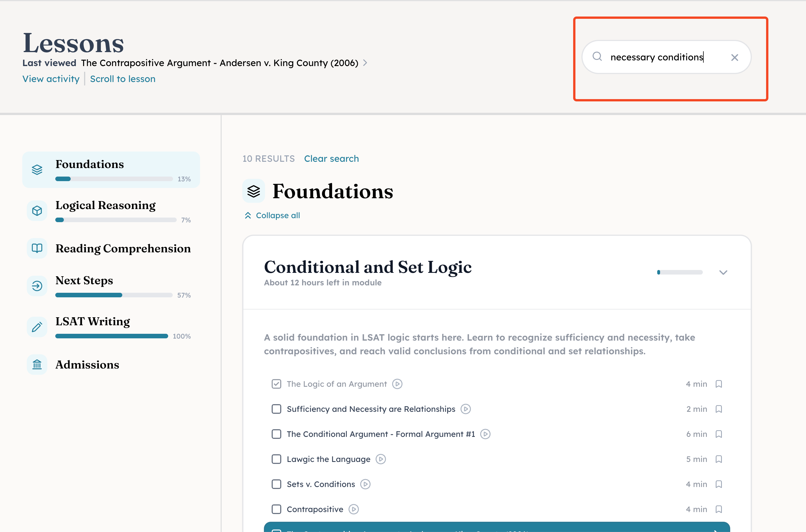Open the Logical Reasoning section
The height and width of the screenshot is (532, 806).
[105, 205]
